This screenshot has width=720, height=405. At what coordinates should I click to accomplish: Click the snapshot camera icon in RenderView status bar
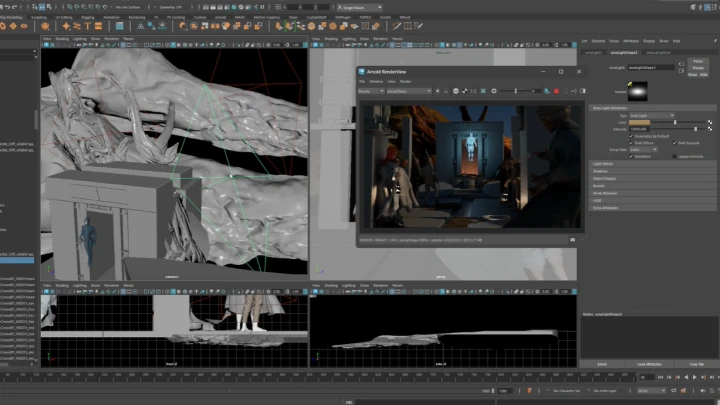coord(572,240)
